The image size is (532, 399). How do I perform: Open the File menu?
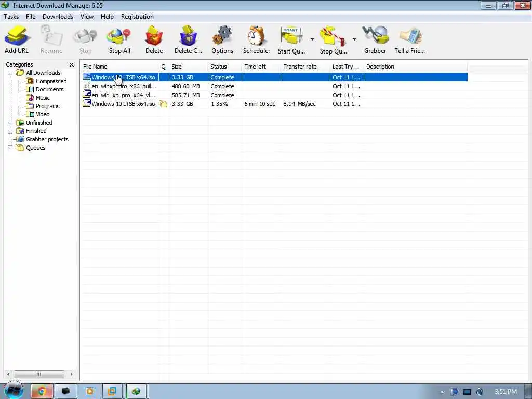pyautogui.click(x=31, y=17)
